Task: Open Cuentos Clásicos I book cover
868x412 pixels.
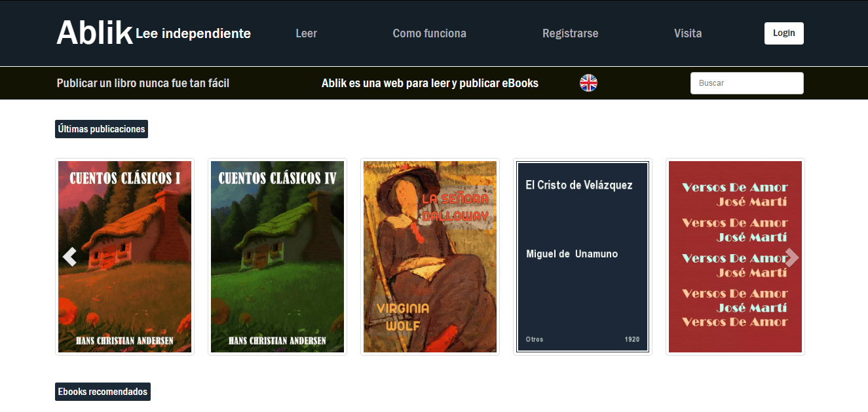Action: 125,257
